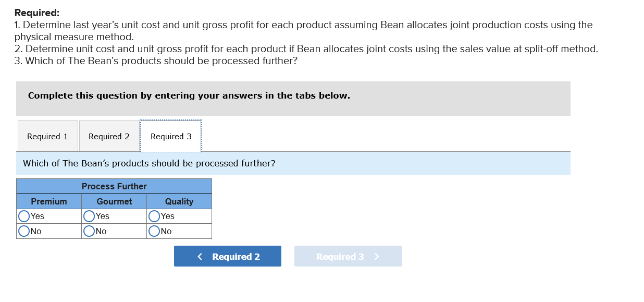Click the Process Further table header
Image resolution: width=644 pixels, height=302 pixels.
click(x=114, y=186)
